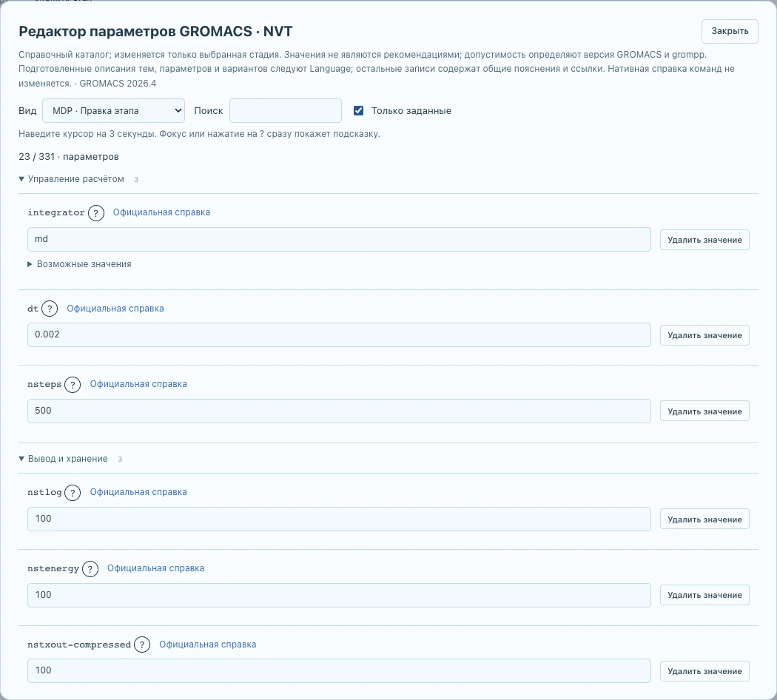Show help hint for nstenergy
This screenshot has height=700, width=777.
(x=90, y=569)
